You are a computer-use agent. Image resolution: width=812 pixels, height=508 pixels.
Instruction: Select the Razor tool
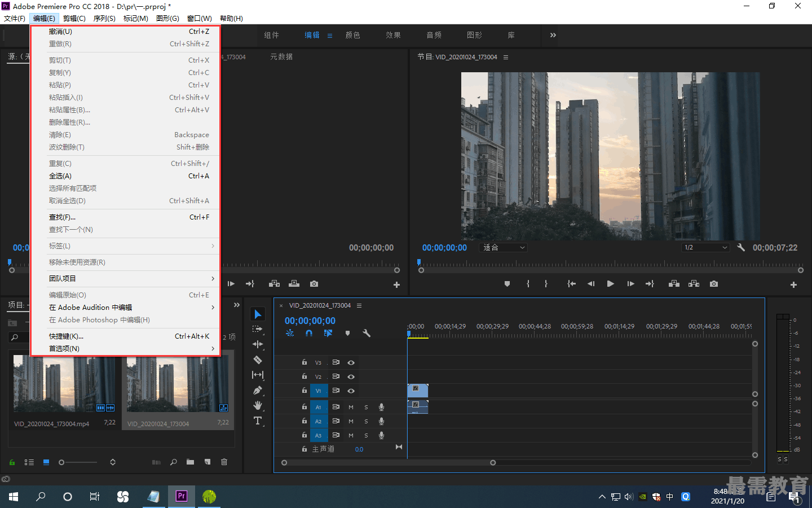pyautogui.click(x=258, y=360)
